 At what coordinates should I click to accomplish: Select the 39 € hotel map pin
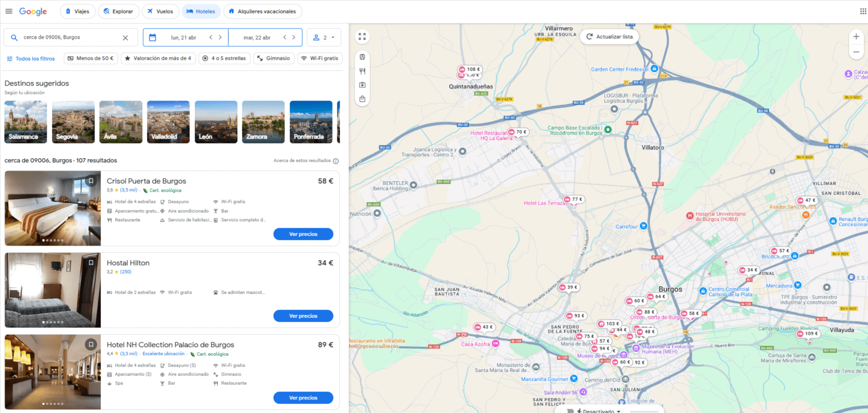pos(569,287)
